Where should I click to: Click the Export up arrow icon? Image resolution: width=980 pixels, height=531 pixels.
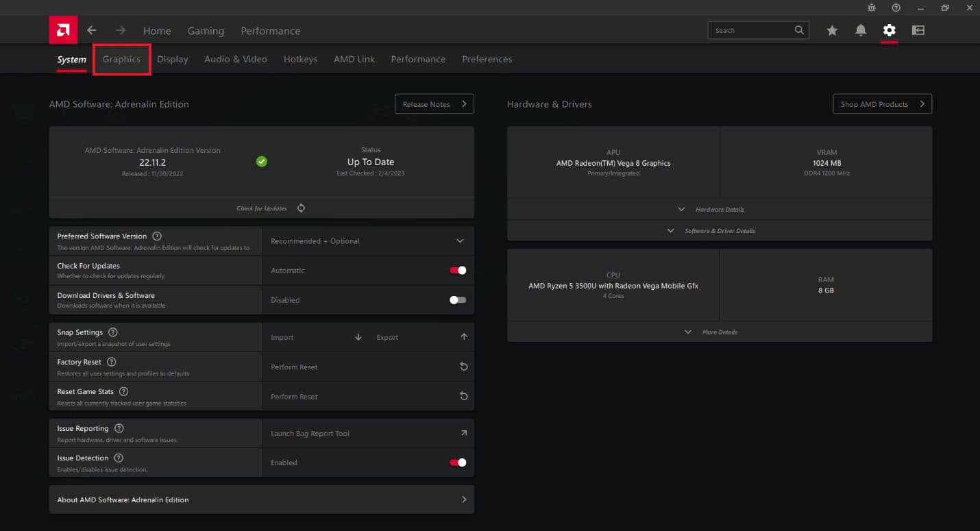[x=464, y=337]
